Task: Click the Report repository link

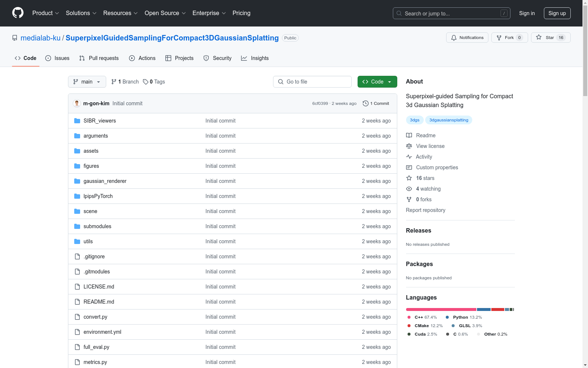Action: point(426,210)
